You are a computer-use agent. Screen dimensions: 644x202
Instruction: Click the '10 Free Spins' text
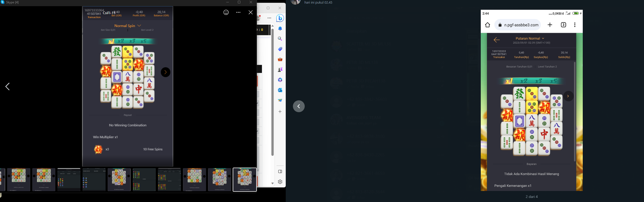click(153, 149)
